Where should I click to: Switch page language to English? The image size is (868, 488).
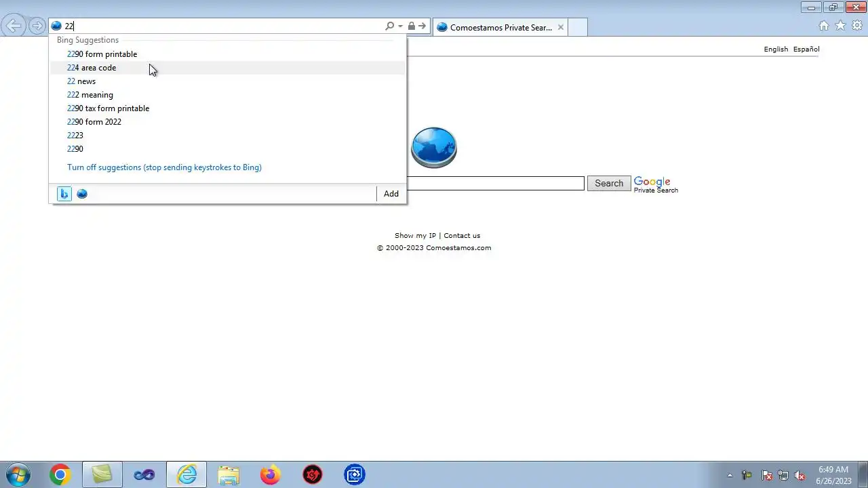776,49
